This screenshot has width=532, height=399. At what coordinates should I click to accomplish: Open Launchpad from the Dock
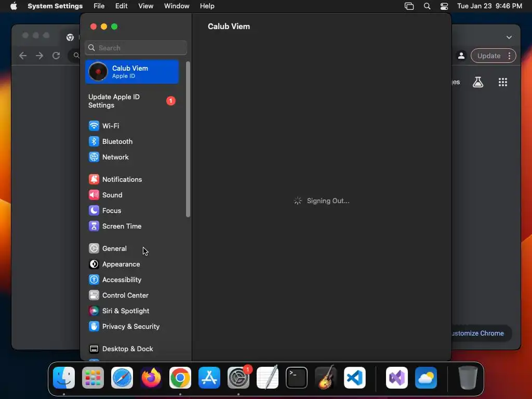[x=93, y=378]
